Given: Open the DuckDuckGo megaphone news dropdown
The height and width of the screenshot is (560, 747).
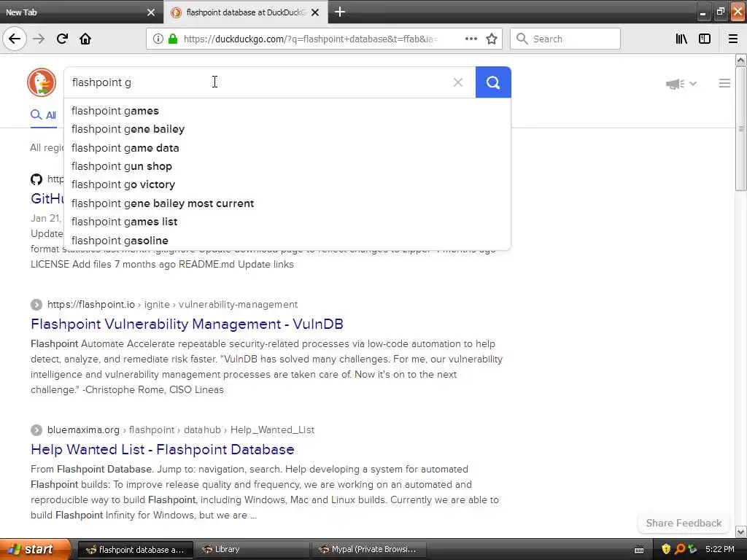Looking at the screenshot, I should [681, 84].
